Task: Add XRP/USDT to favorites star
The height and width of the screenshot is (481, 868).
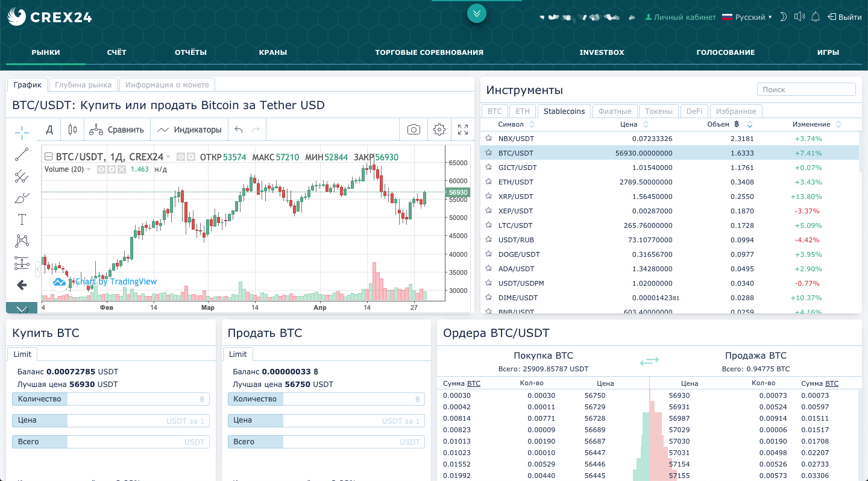Action: [489, 196]
